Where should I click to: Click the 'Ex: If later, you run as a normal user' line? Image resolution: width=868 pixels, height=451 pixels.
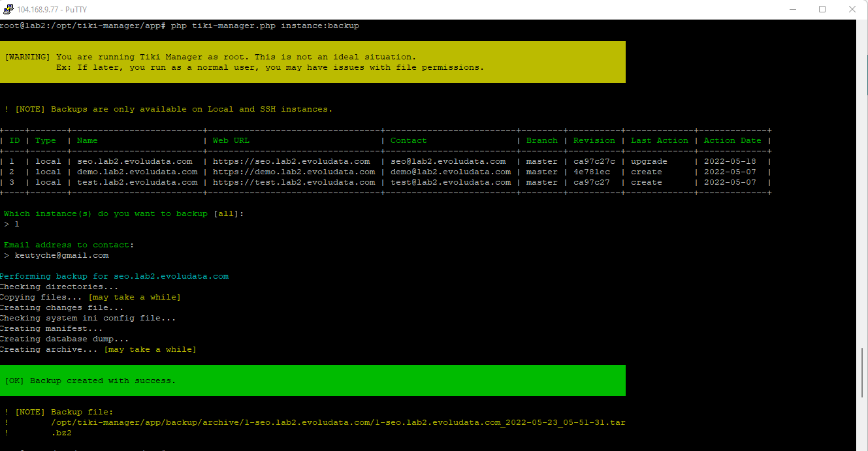(270, 67)
